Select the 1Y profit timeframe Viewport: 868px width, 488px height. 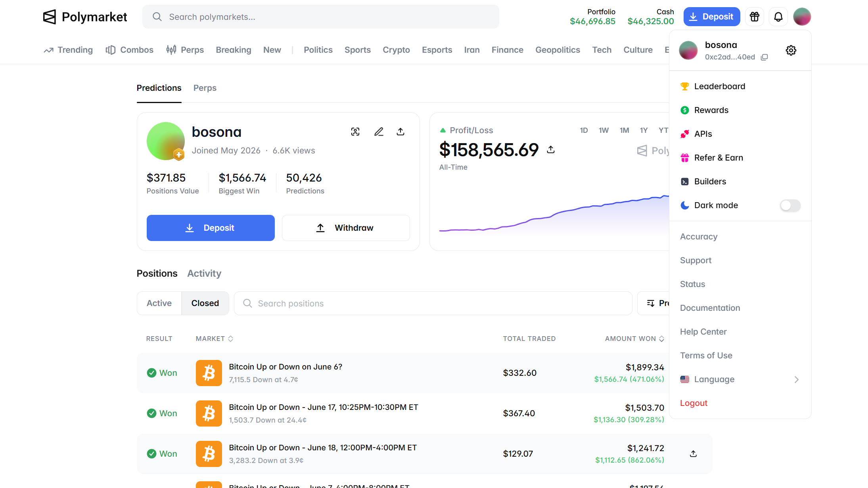coord(644,130)
